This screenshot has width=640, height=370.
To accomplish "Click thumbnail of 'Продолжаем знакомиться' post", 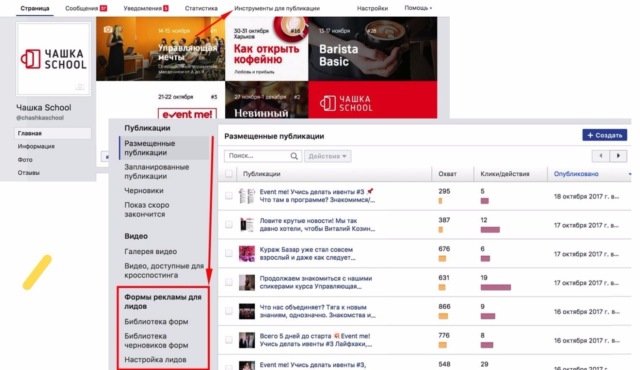I will coord(247,283).
